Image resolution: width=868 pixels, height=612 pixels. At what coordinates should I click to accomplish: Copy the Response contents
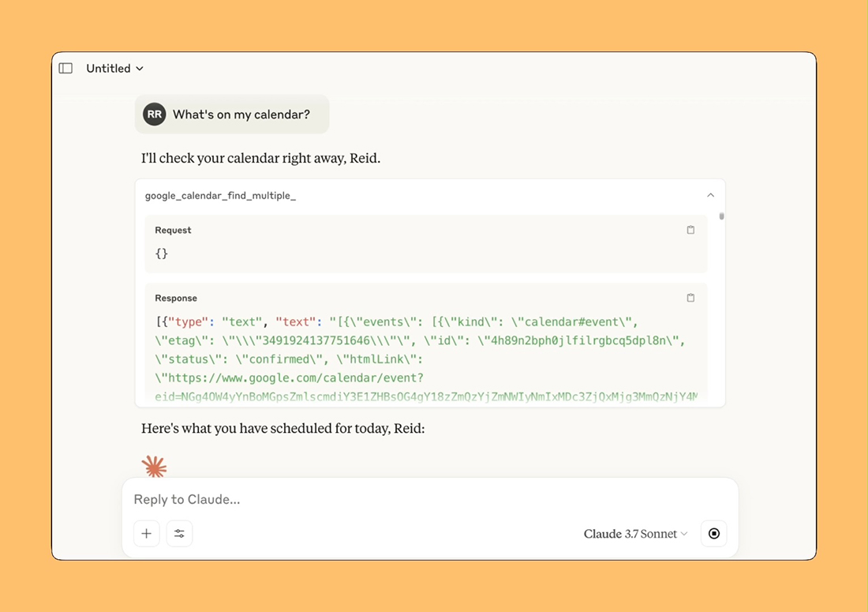point(690,298)
